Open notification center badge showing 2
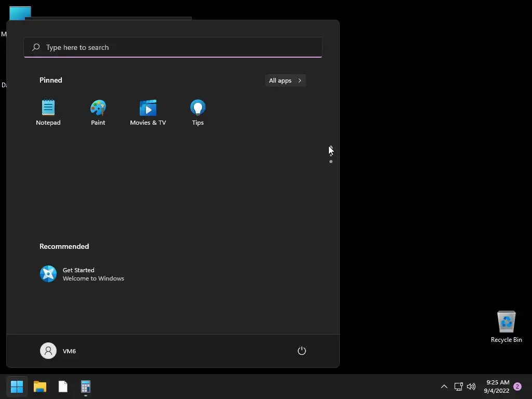The image size is (532, 399). pyautogui.click(x=517, y=387)
